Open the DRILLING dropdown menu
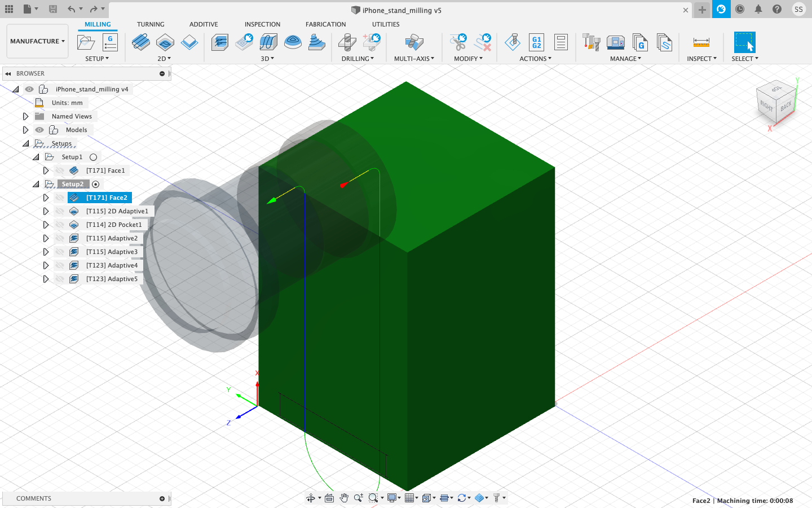The width and height of the screenshot is (812, 508). [x=358, y=59]
